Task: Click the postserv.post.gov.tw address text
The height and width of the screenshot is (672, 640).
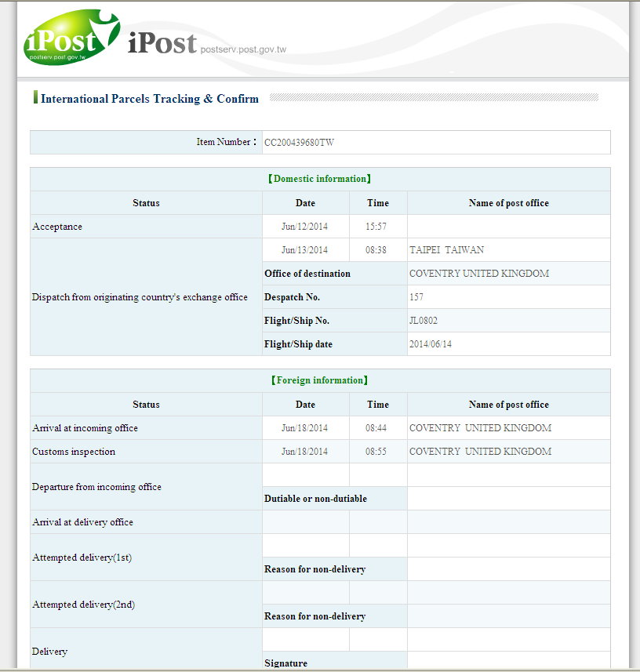Action: tap(243, 49)
